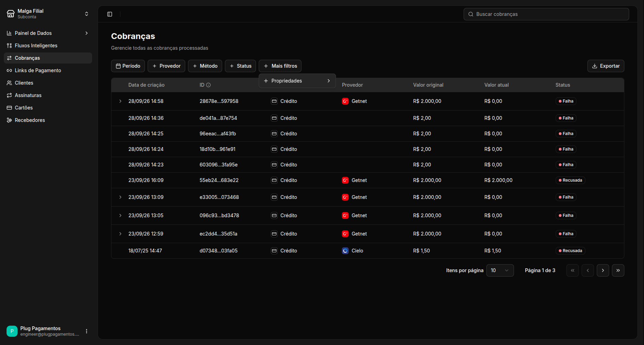The height and width of the screenshot is (345, 644).
Task: Click the credit card icon in row 603096...3fa95e
Action: coord(274,165)
